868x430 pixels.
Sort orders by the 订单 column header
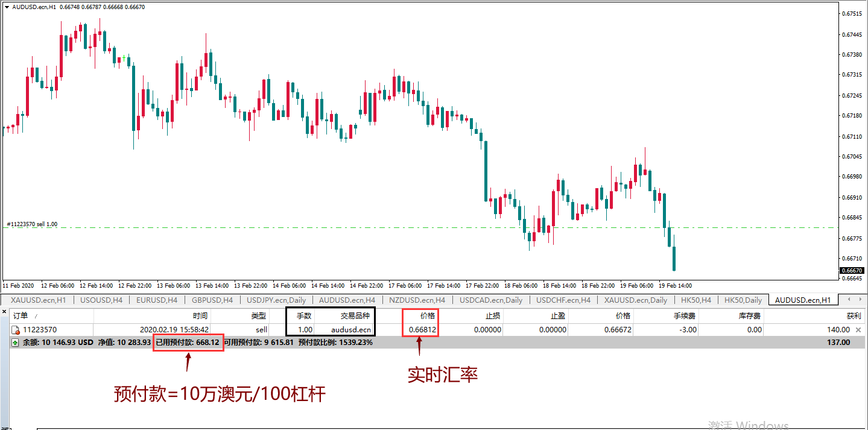click(21, 316)
